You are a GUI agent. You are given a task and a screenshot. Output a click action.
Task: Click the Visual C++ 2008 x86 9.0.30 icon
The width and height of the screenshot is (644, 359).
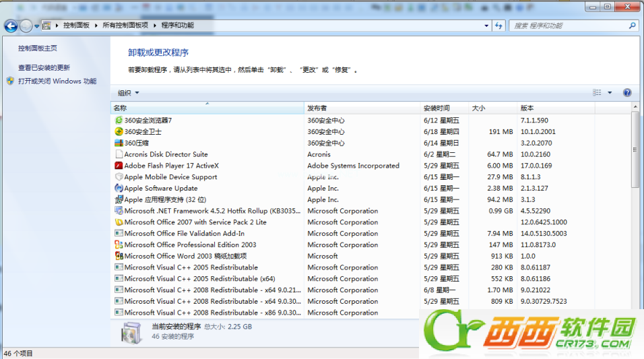(x=119, y=312)
